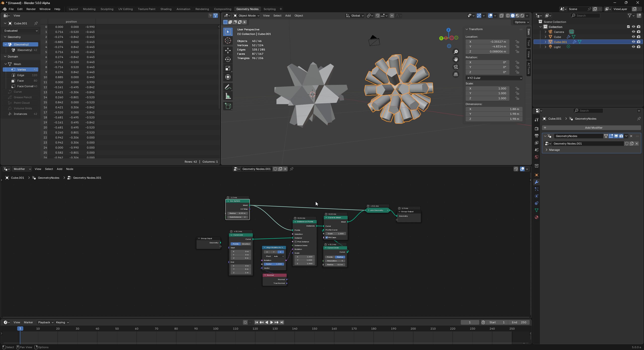The width and height of the screenshot is (644, 350).
Task: Jump to the timeline start frame
Action: click(x=257, y=322)
